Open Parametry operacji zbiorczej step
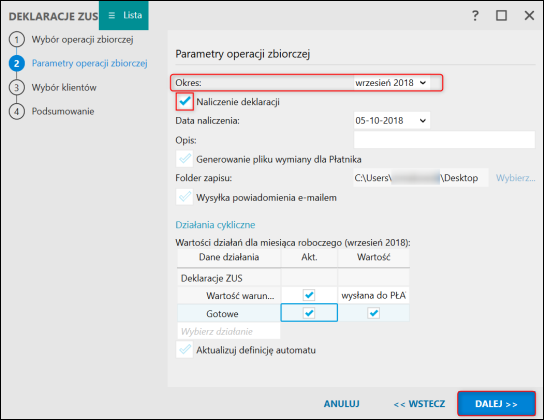544x420 pixels. [90, 63]
